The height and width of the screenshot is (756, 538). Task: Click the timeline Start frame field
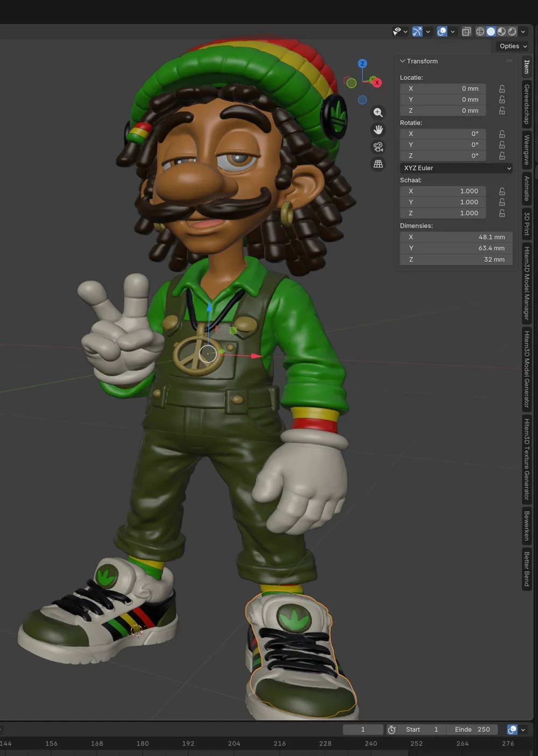423,730
